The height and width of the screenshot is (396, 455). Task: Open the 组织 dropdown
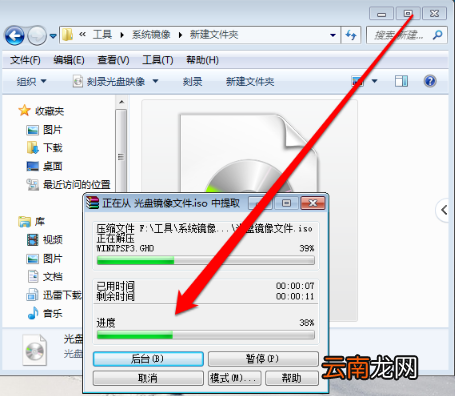(32, 81)
